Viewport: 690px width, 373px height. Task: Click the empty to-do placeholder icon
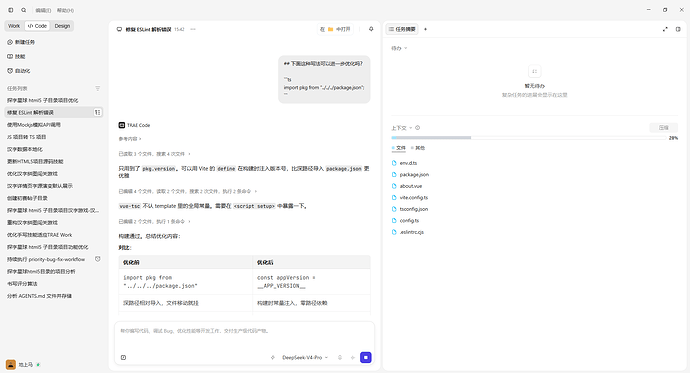(x=535, y=71)
